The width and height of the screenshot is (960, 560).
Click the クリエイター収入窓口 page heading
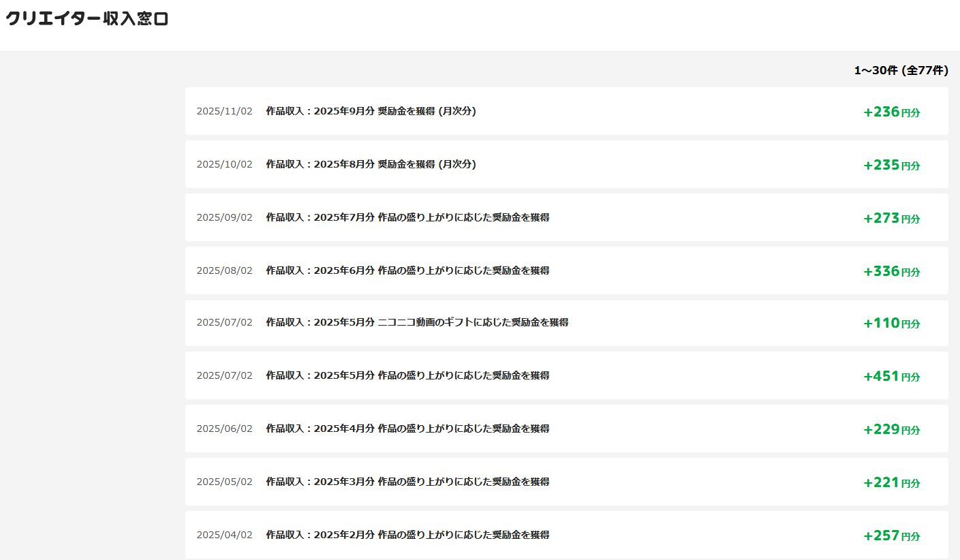click(87, 19)
